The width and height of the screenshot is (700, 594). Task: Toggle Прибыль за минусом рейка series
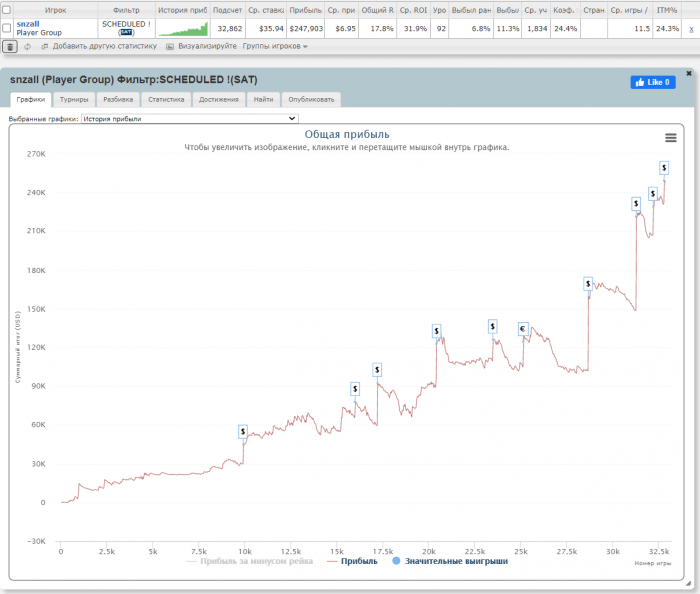click(x=250, y=561)
